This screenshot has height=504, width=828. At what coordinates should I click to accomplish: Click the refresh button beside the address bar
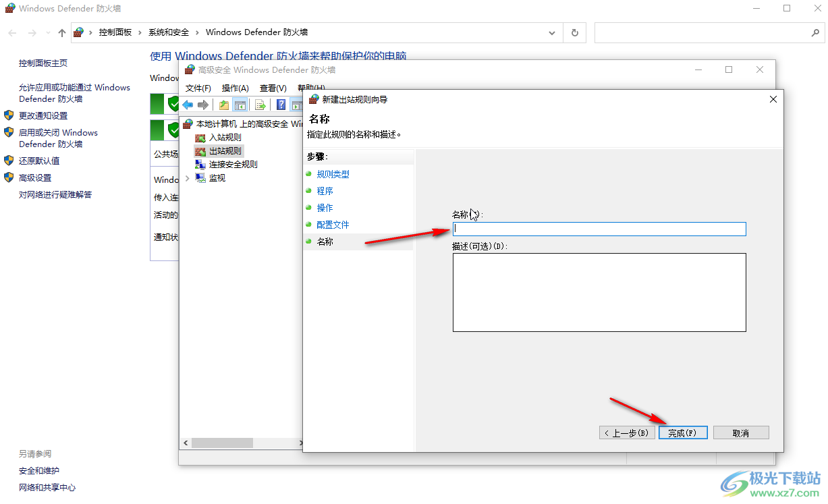point(575,32)
